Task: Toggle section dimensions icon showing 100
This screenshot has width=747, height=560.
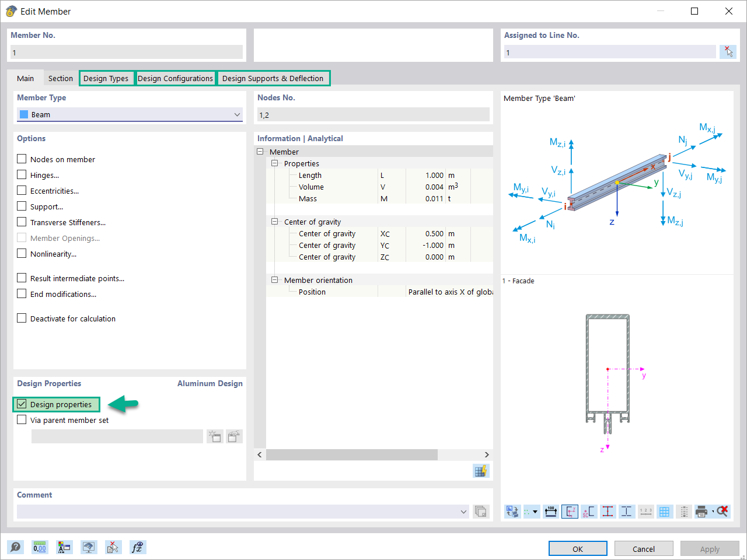Action: pos(550,512)
